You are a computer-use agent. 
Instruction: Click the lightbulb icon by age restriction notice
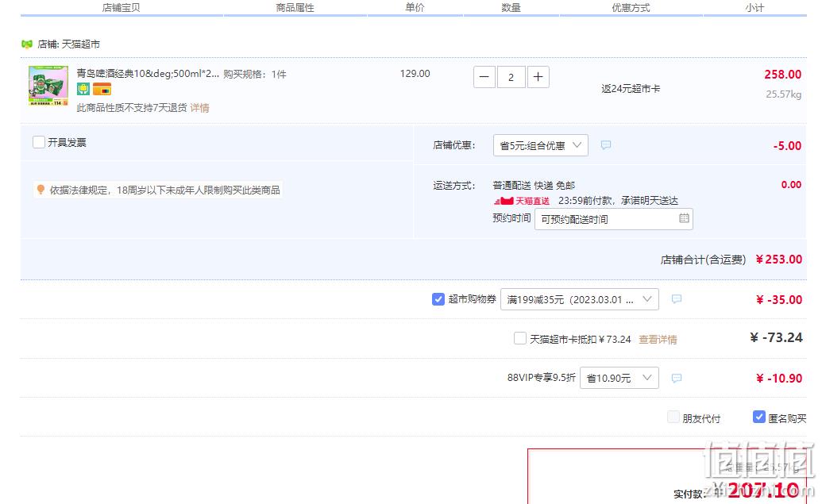[41, 189]
